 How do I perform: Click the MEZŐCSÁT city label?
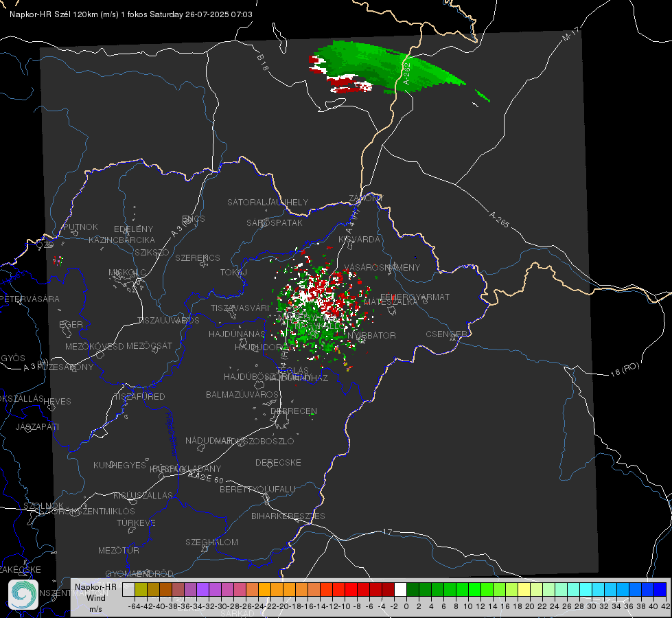149,345
